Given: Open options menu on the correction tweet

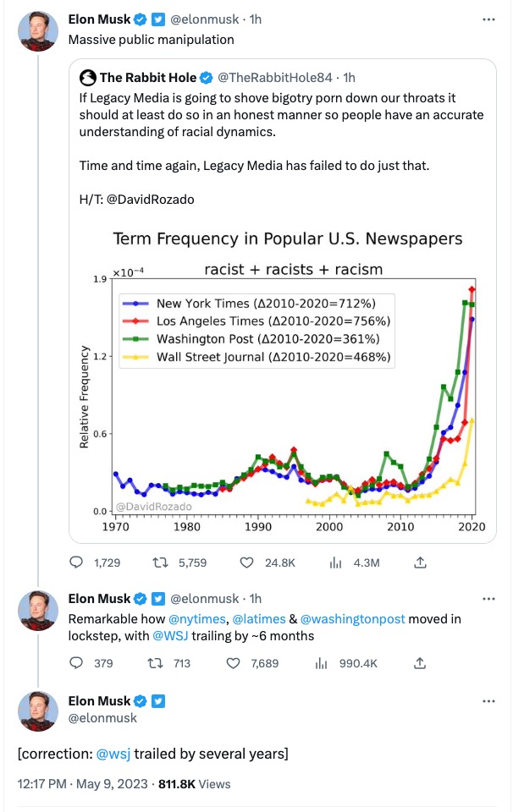Looking at the screenshot, I should coord(489,700).
